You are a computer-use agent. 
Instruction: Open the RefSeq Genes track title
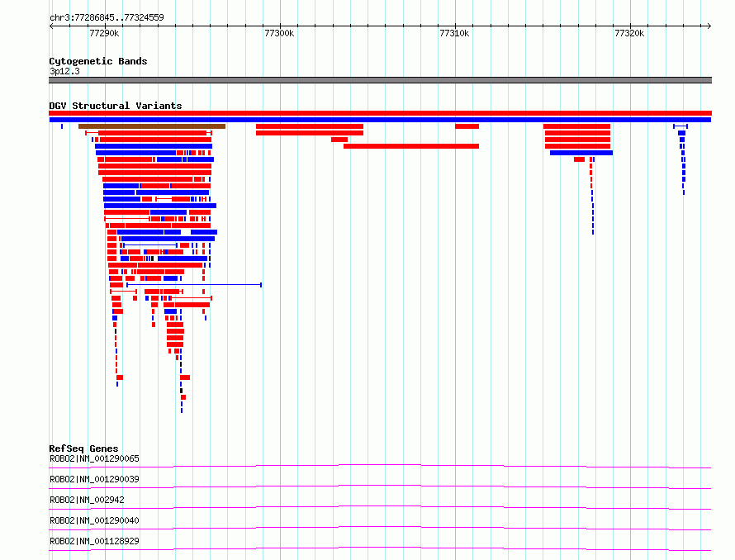click(83, 448)
